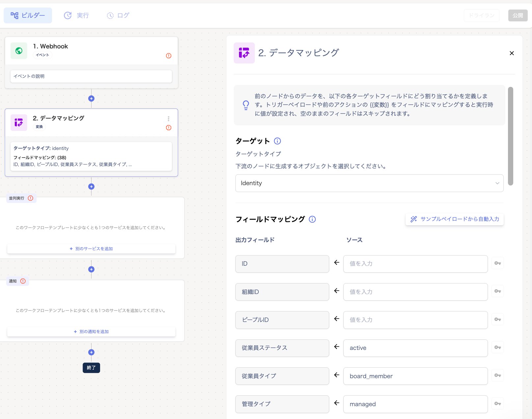The image size is (532, 419).
Task: Select the Webhook globe node icon
Action: [x=19, y=51]
